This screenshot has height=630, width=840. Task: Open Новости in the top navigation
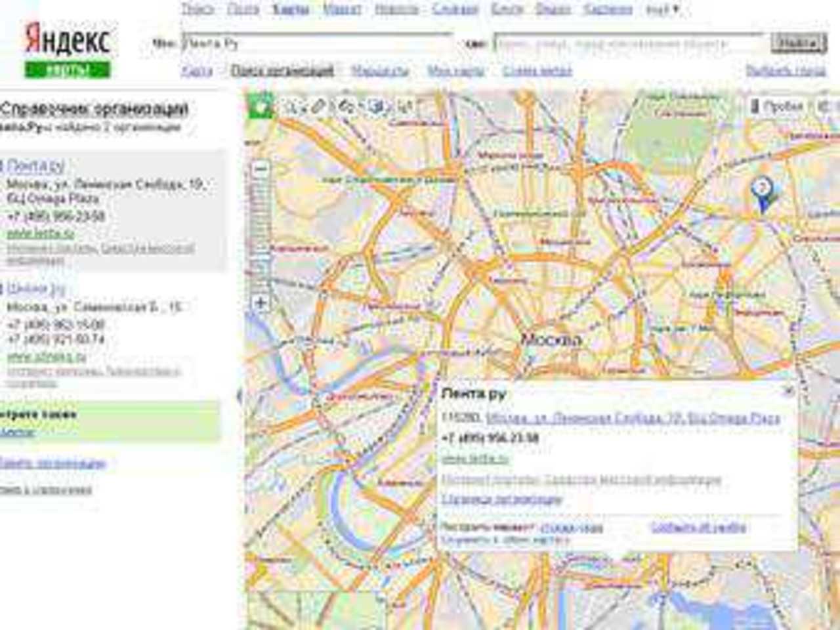click(x=396, y=9)
